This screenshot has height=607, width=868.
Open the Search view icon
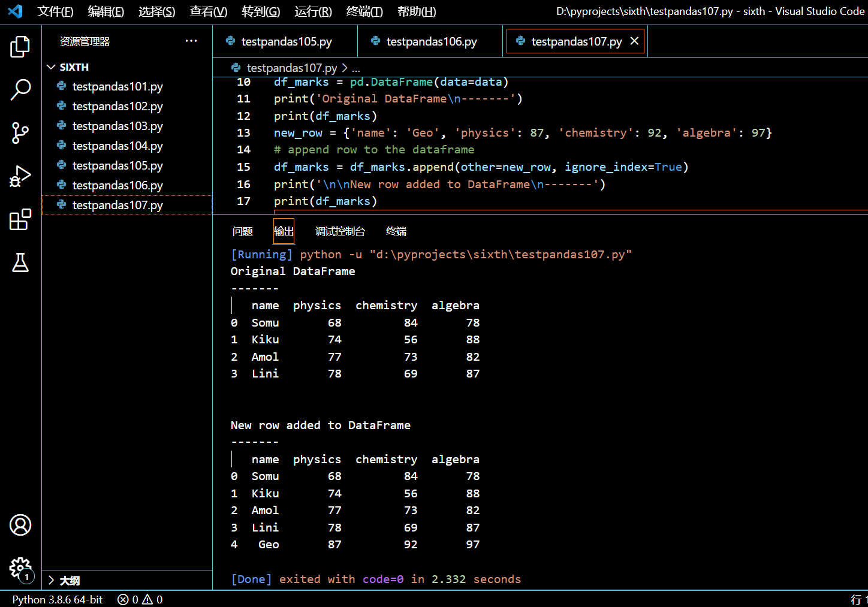click(x=20, y=89)
